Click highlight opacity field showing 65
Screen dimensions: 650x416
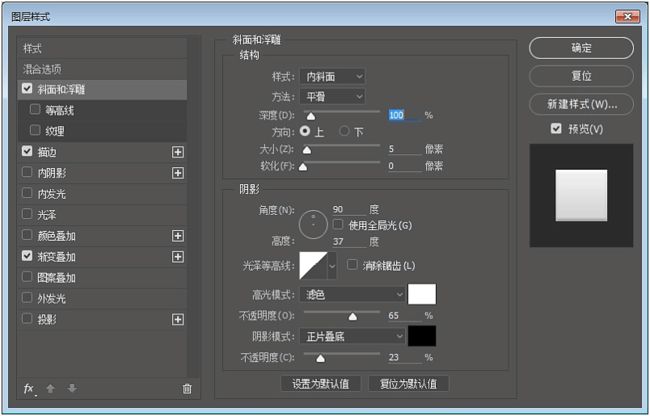[405, 316]
